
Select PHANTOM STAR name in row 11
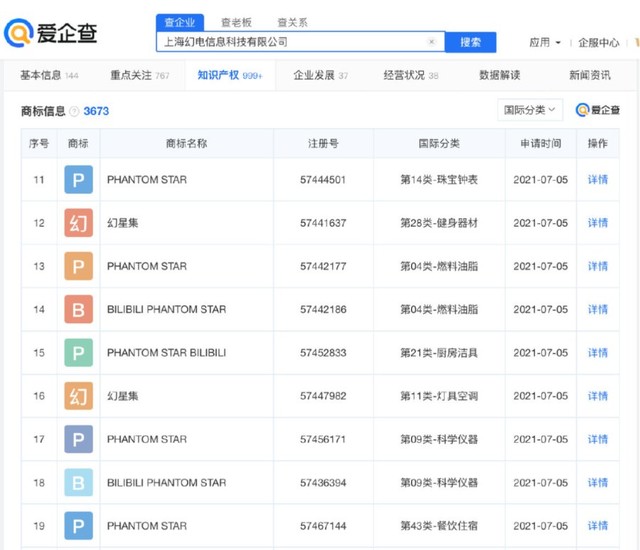147,180
